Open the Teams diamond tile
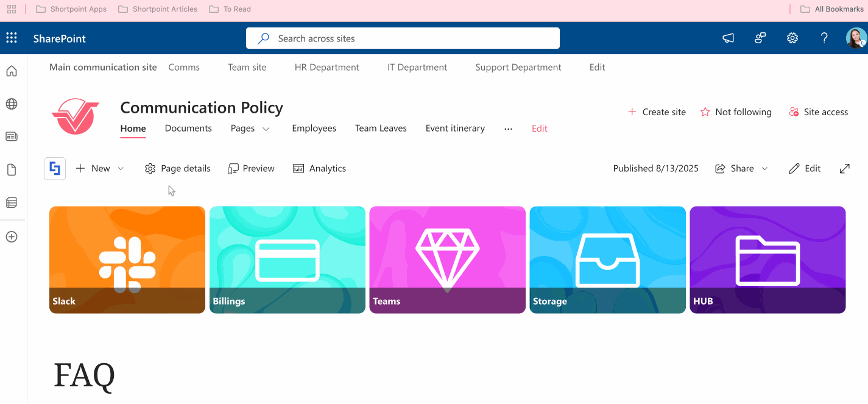868x404 pixels. point(448,260)
